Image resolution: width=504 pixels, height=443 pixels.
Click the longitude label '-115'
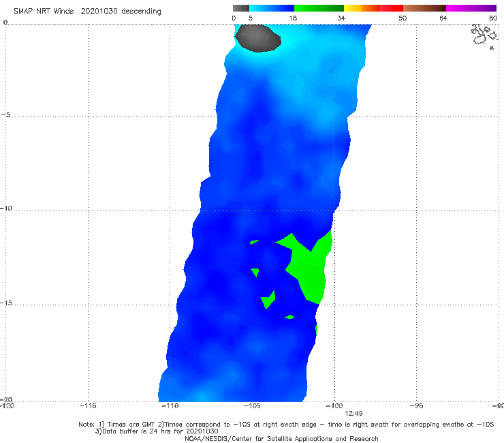click(x=88, y=406)
